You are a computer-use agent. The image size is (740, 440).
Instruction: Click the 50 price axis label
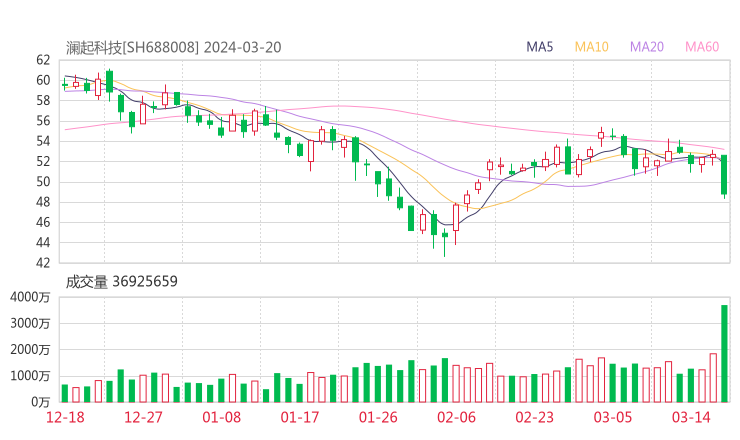[x=43, y=182]
